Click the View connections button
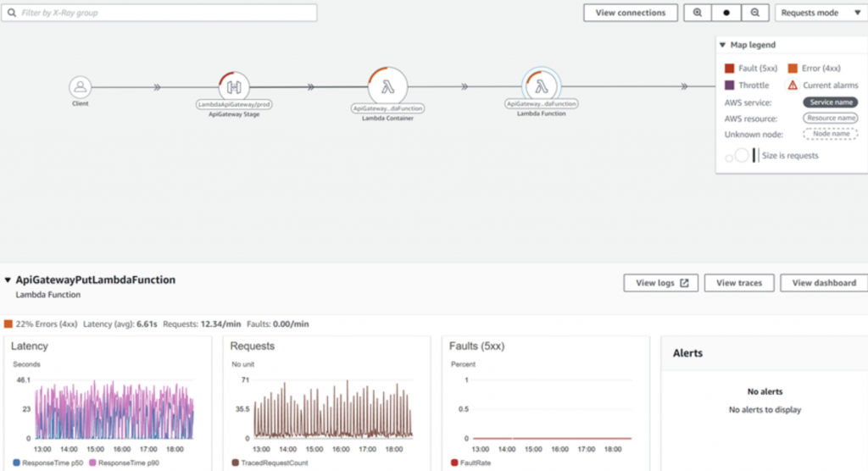The height and width of the screenshot is (471, 868). point(631,13)
